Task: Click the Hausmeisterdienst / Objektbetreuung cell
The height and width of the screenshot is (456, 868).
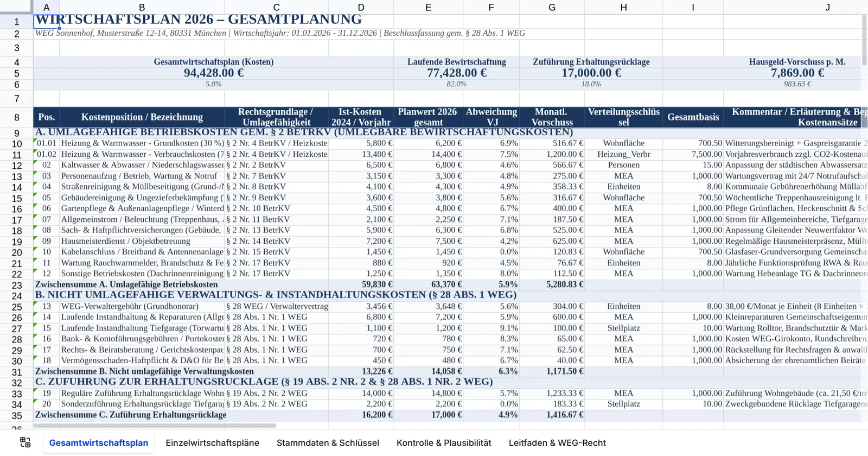Action: pos(142,241)
